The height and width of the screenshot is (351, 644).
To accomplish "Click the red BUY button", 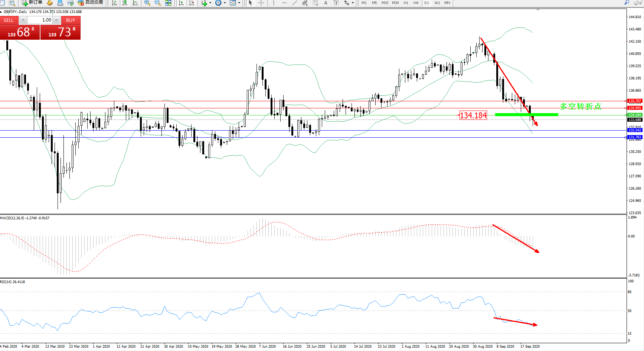I will coord(71,20).
